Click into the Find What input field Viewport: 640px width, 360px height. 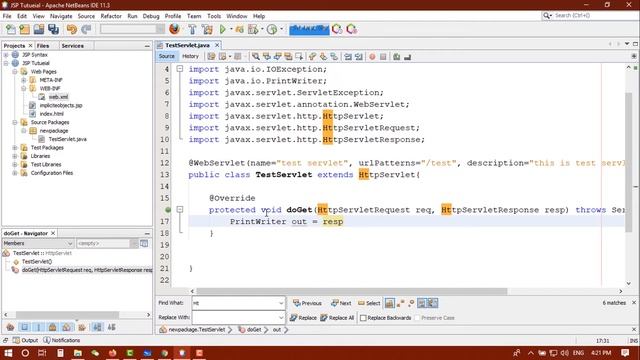(x=235, y=303)
